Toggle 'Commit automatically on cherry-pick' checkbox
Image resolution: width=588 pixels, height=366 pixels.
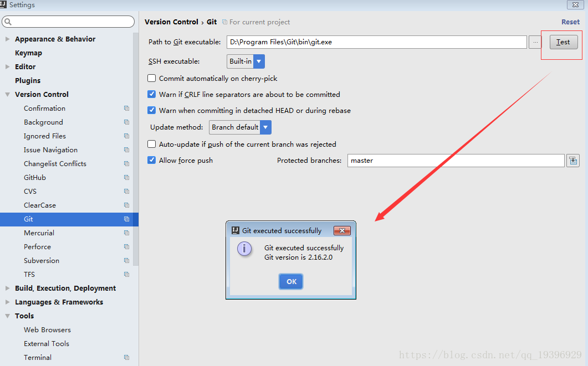tap(151, 78)
